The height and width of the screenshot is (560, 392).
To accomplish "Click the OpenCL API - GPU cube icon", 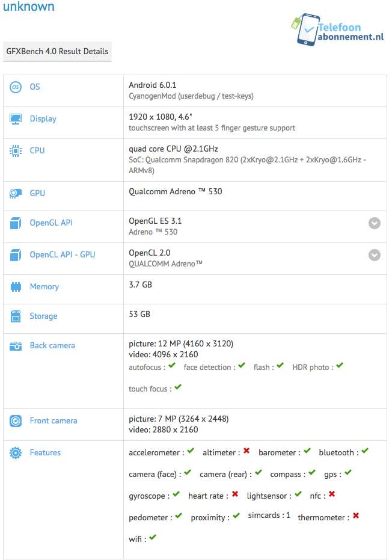I will coord(16,254).
